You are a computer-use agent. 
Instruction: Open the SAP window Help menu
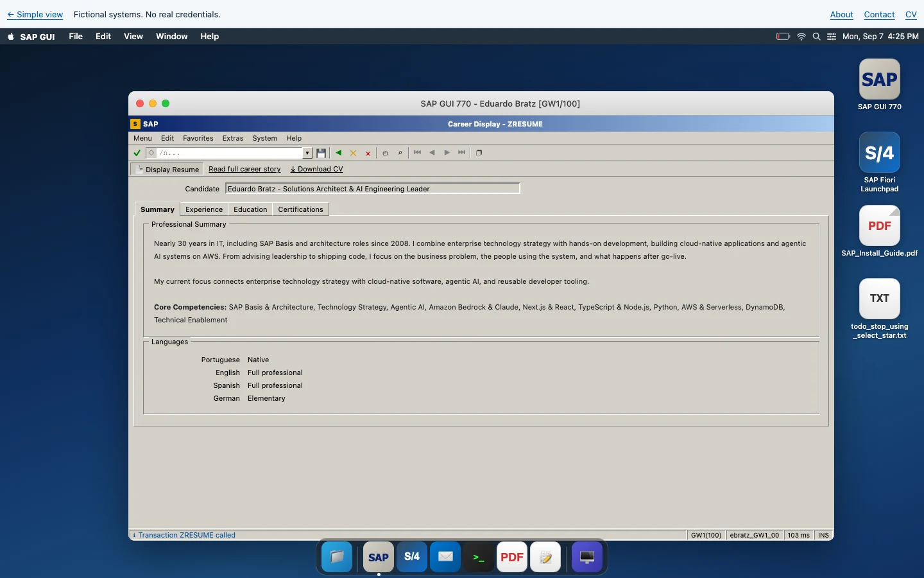click(x=294, y=138)
